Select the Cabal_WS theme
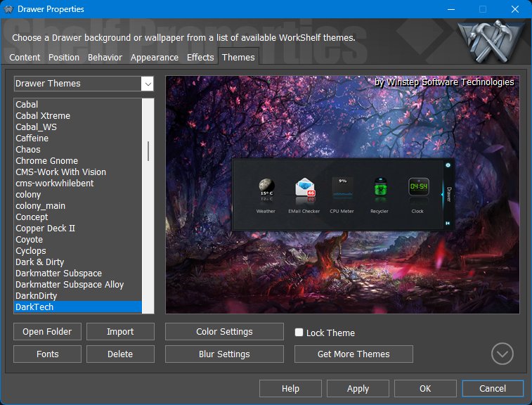This screenshot has height=405, width=532. coord(78,127)
